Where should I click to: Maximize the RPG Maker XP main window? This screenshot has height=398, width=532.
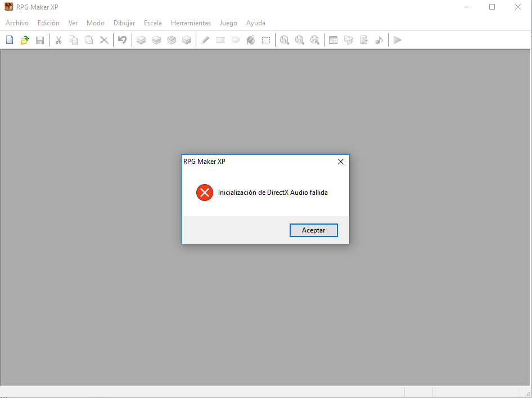click(492, 7)
